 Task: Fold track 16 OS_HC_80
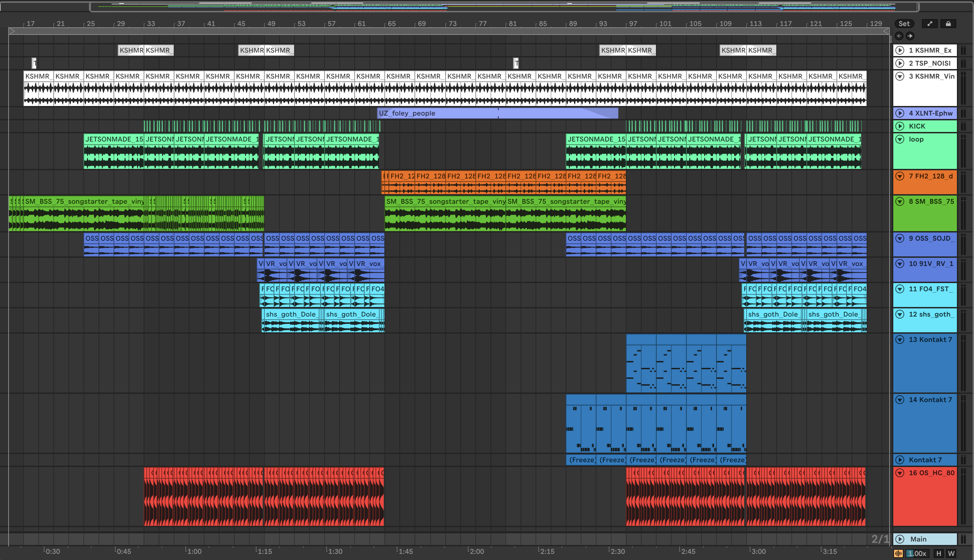click(900, 473)
